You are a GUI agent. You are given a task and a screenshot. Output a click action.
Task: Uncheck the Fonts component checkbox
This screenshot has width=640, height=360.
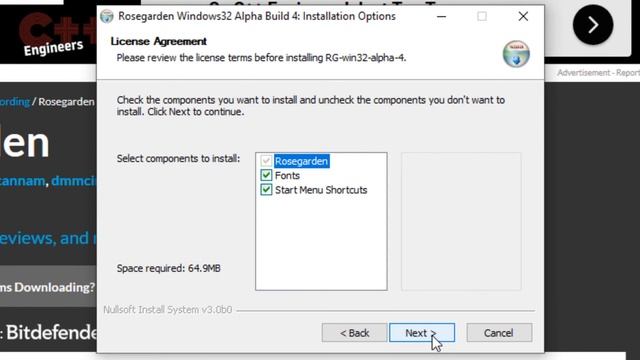click(266, 176)
